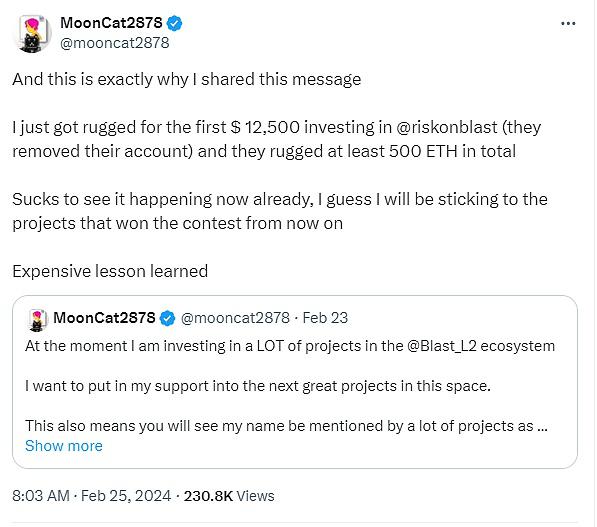Click the Feb 23 date of quoted tweet
Viewport: 597px width, 527px height.
point(325,318)
